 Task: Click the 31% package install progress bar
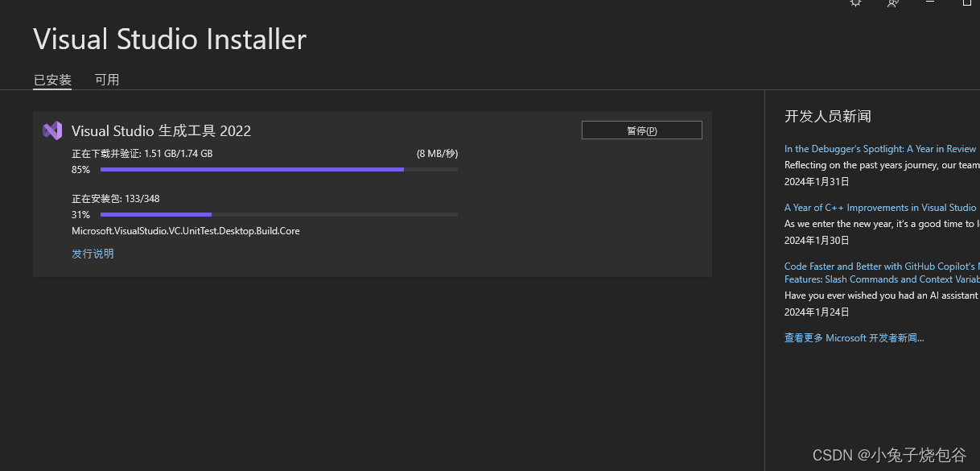tap(279, 215)
